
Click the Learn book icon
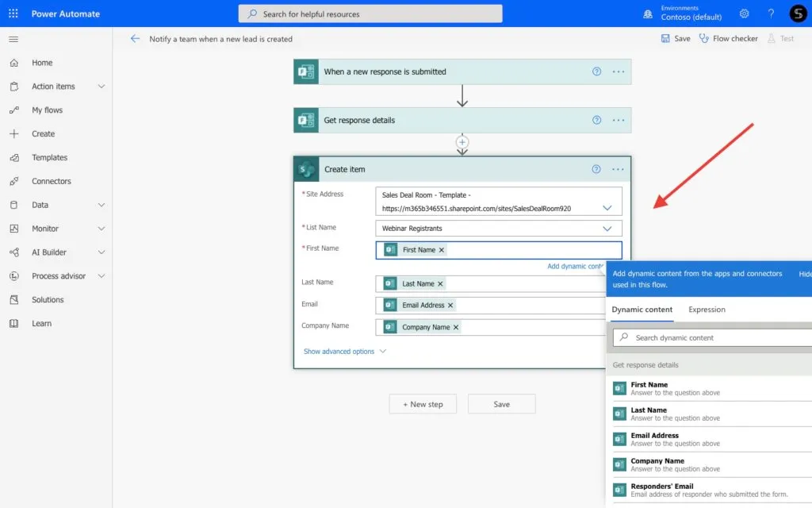coord(14,324)
